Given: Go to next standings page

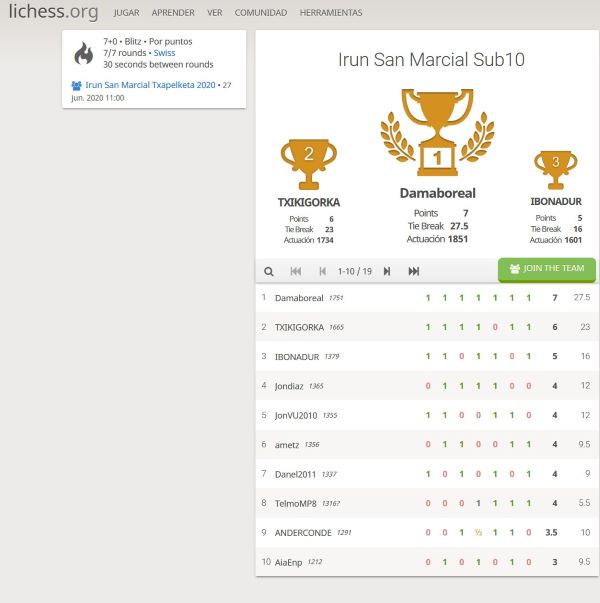Looking at the screenshot, I should tap(387, 271).
